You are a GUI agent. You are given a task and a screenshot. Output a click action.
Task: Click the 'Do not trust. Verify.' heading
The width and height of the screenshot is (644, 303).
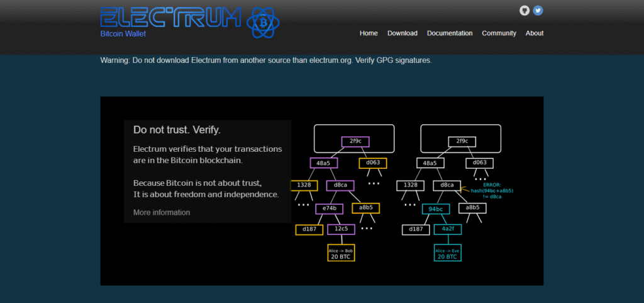click(177, 130)
